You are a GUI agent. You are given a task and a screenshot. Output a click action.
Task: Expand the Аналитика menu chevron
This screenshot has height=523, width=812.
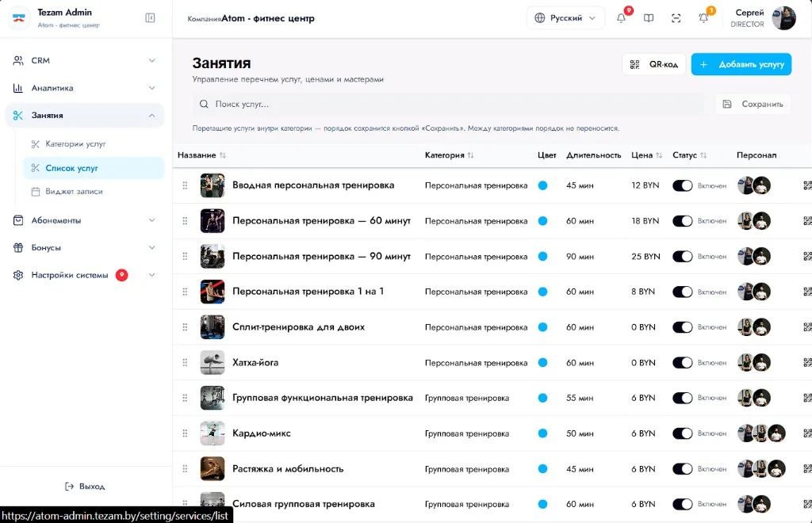pyautogui.click(x=151, y=88)
